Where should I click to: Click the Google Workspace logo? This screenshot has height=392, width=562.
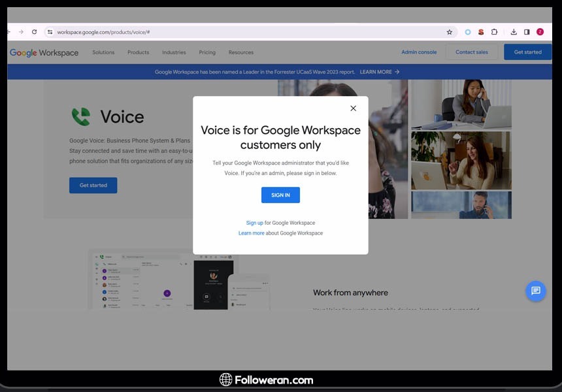[44, 53]
